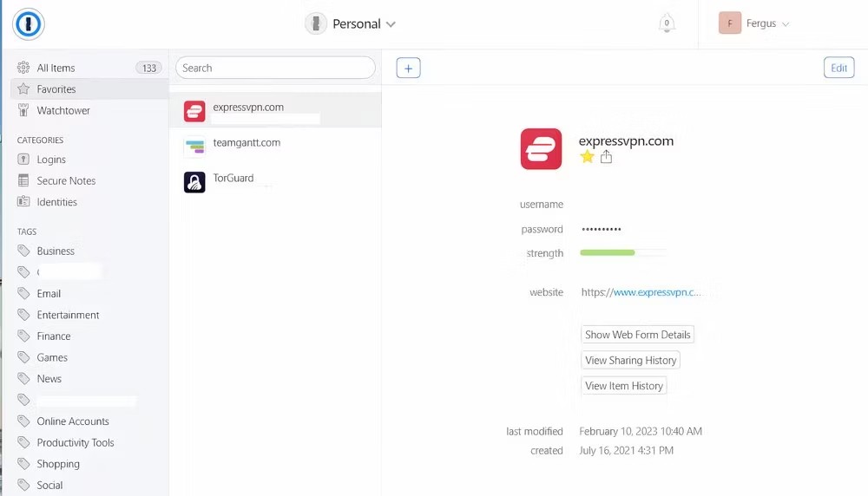Click the 1Password logo icon
This screenshot has width=868, height=496.
pyautogui.click(x=28, y=24)
